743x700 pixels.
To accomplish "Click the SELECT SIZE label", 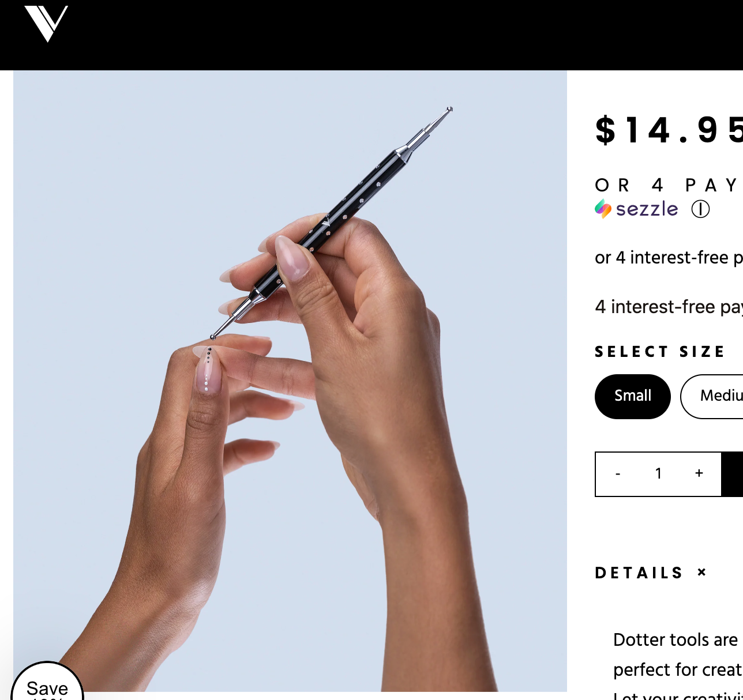I will coord(660,352).
